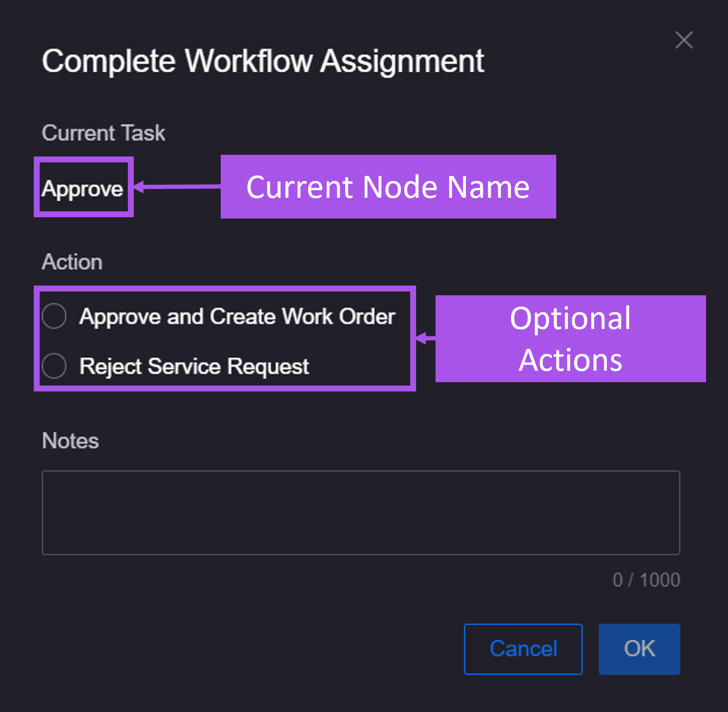This screenshot has height=712, width=728.
Task: Click the arrow pointing to the action options
Action: click(x=425, y=338)
